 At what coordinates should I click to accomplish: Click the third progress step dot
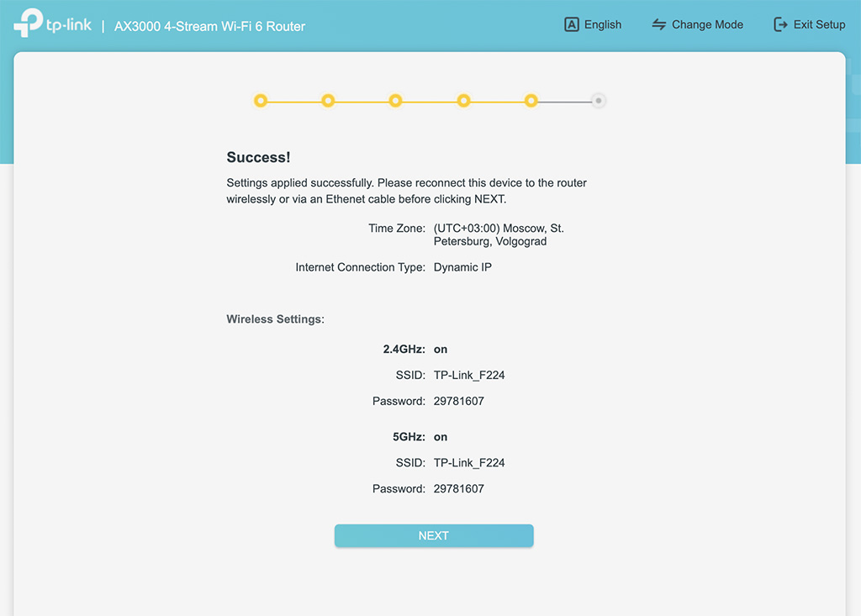pos(395,101)
